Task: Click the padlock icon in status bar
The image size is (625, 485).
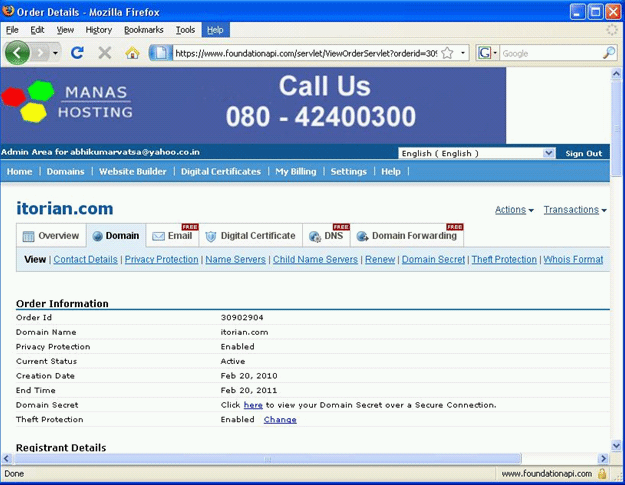Action: tap(602, 473)
